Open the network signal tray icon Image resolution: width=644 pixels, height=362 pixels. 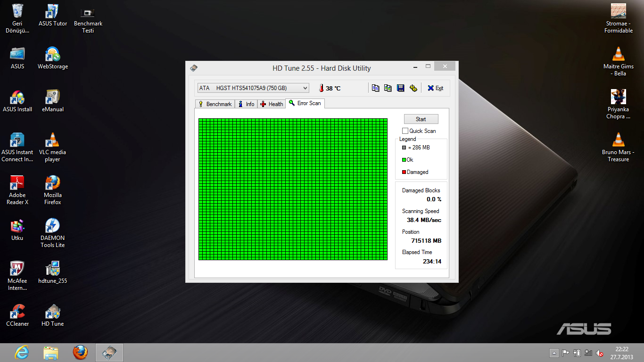pyautogui.click(x=588, y=353)
